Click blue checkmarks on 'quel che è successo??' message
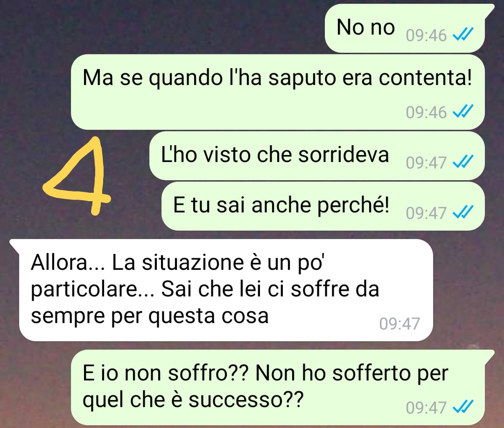504x428 pixels. click(x=463, y=407)
